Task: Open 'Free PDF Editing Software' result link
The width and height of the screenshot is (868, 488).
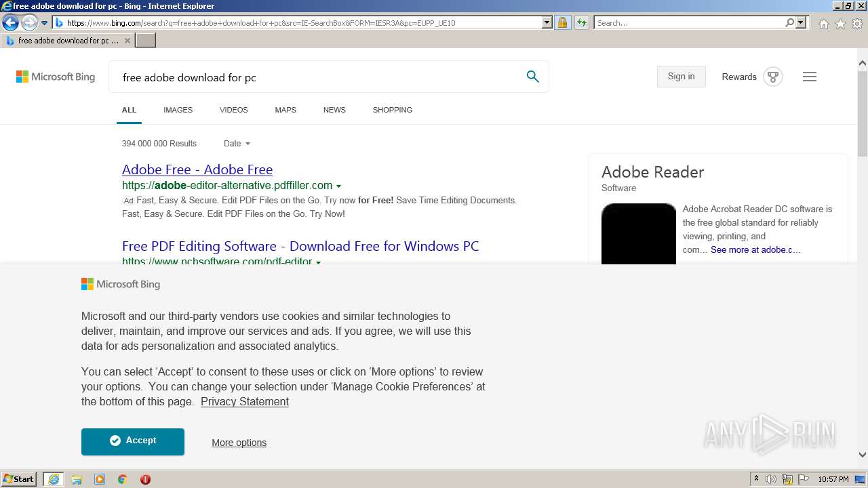Action: [300, 246]
